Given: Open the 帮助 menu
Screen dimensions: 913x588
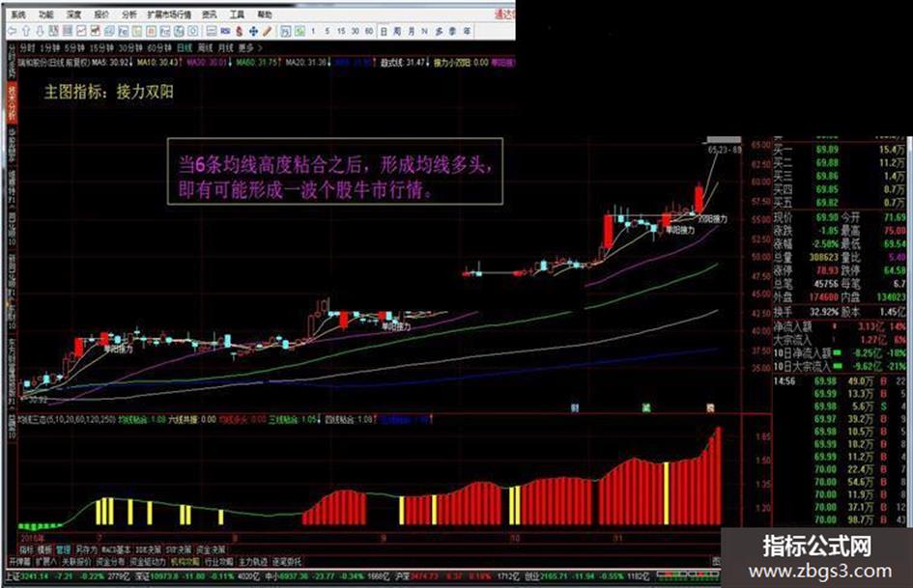Looking at the screenshot, I should click(x=265, y=14).
